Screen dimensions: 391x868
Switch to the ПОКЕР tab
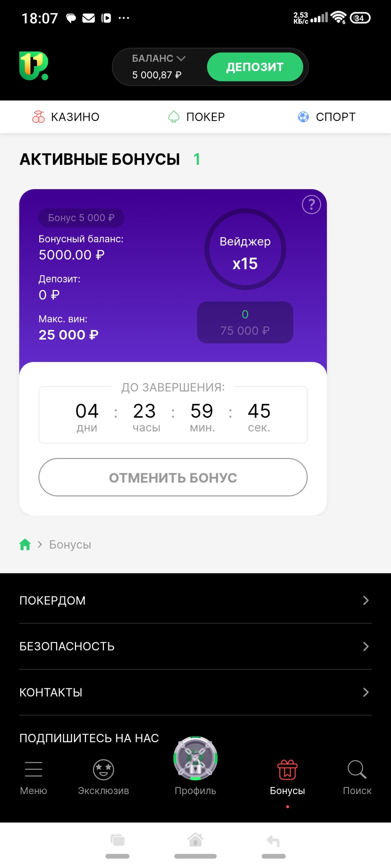[x=197, y=117]
